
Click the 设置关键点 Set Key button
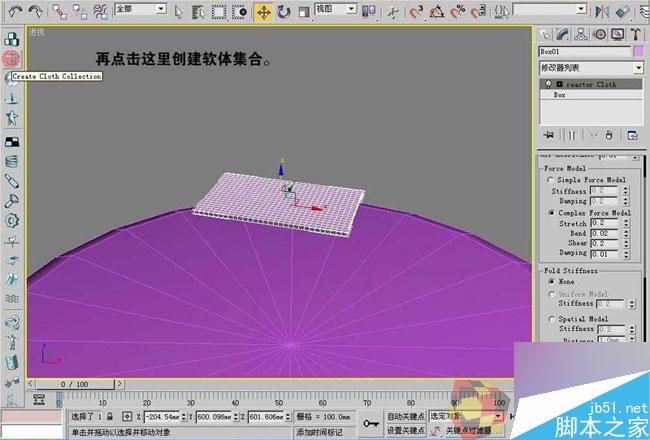pos(406,431)
